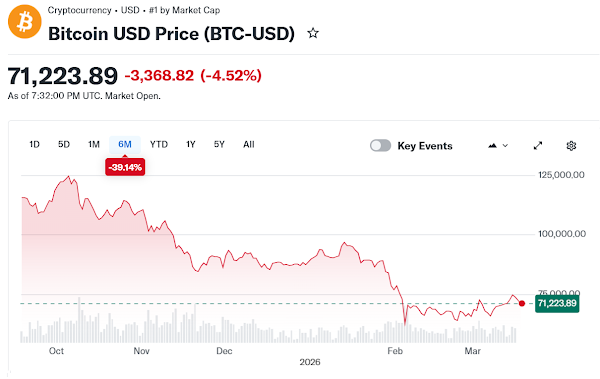Show the 5Y price history
This screenshot has width=600, height=379.
coord(219,144)
